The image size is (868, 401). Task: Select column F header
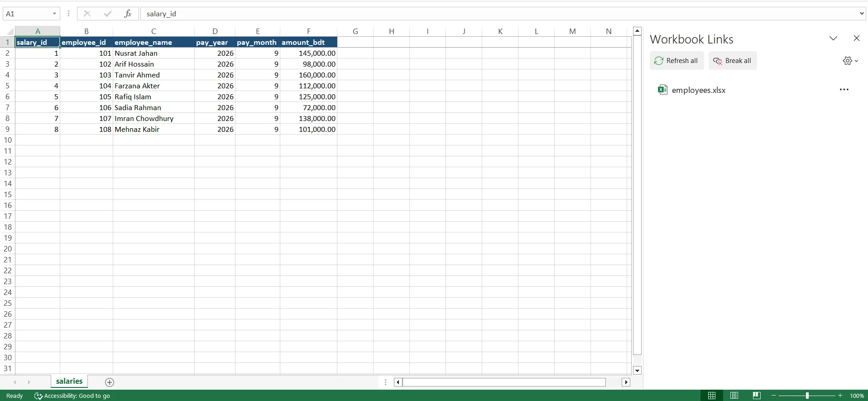click(308, 31)
